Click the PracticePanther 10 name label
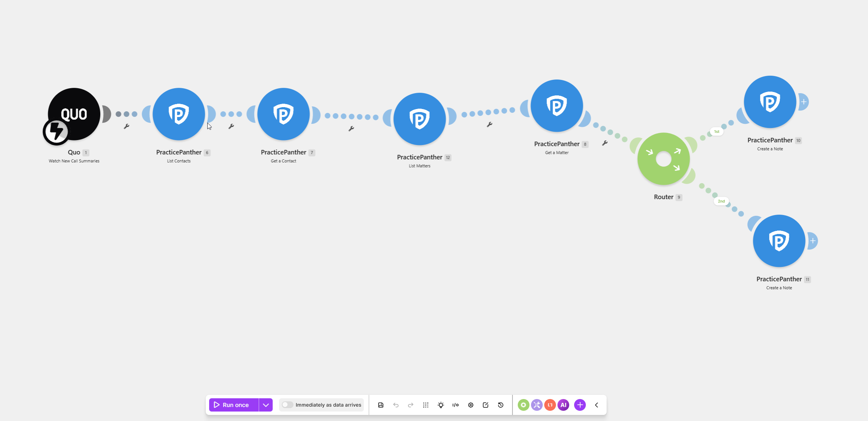The width and height of the screenshot is (868, 421). (x=770, y=140)
